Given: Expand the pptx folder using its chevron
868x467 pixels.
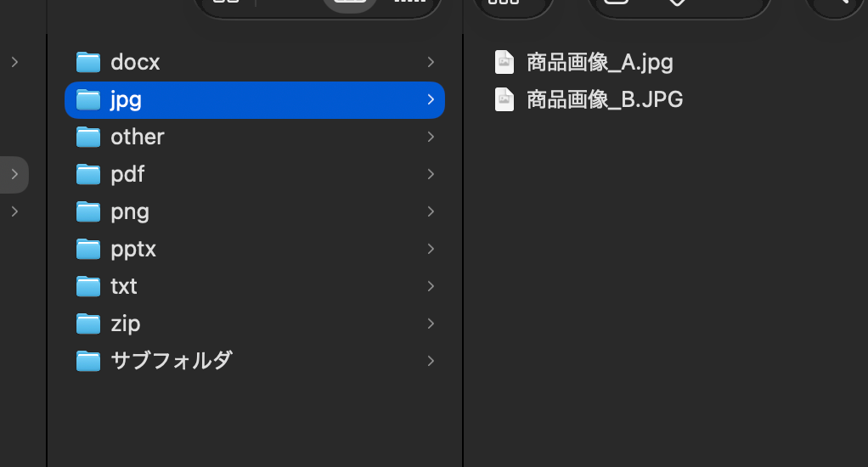Looking at the screenshot, I should pos(431,249).
